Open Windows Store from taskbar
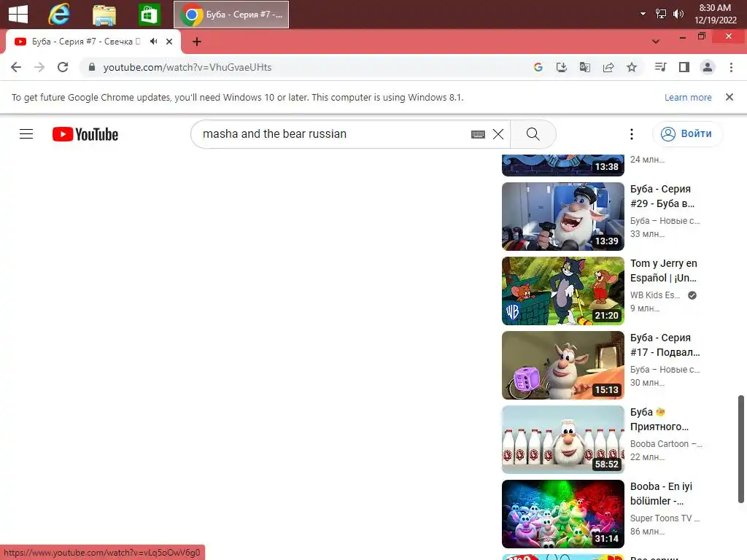This screenshot has width=747, height=560. [x=149, y=15]
